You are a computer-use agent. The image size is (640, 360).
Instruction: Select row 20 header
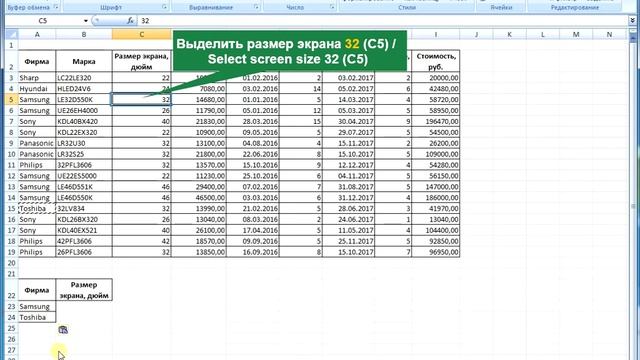coord(11,263)
